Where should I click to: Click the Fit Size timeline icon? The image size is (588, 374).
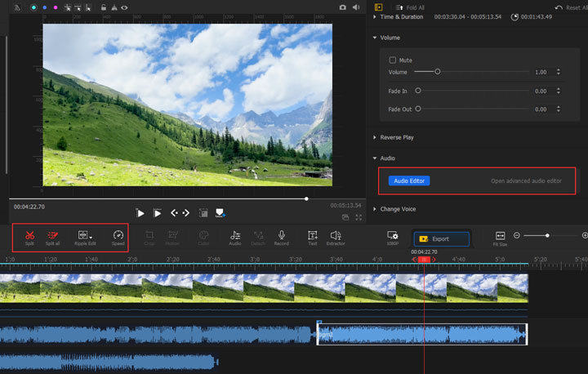[x=500, y=236]
